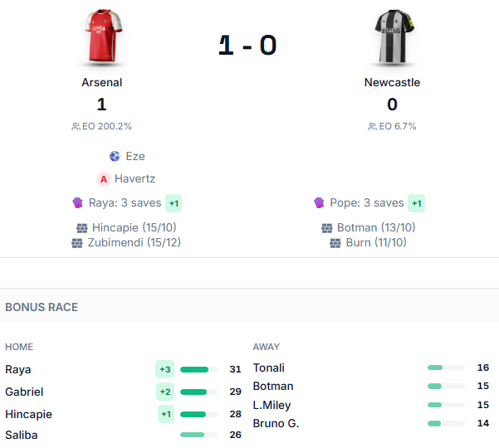The width and height of the screenshot is (499, 448).
Task: Select Saliba in the home bonus list
Action: [x=22, y=435]
